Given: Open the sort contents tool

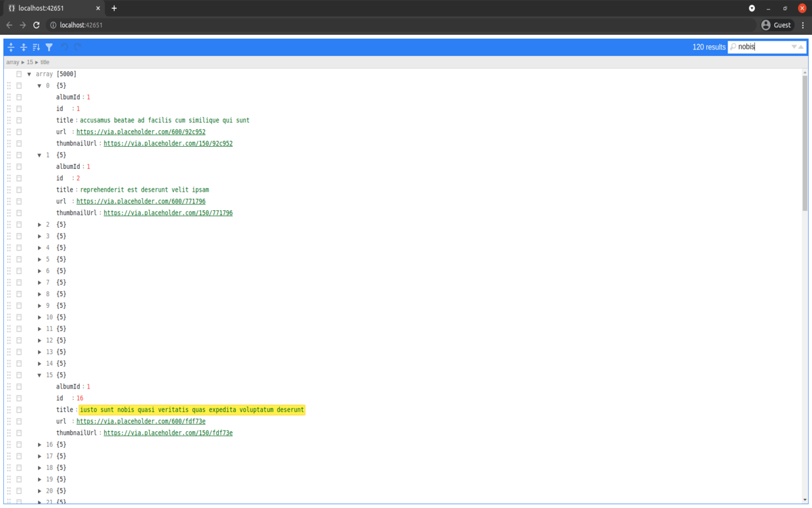Looking at the screenshot, I should [36, 47].
